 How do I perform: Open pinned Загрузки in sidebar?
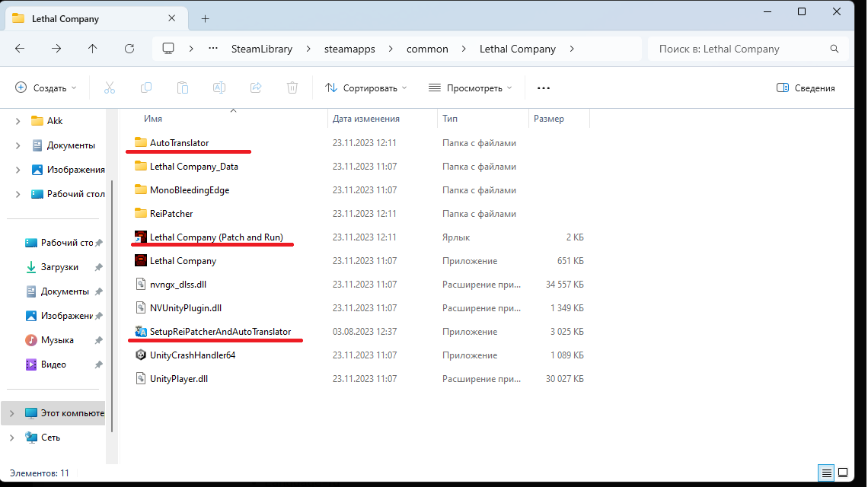(x=59, y=267)
